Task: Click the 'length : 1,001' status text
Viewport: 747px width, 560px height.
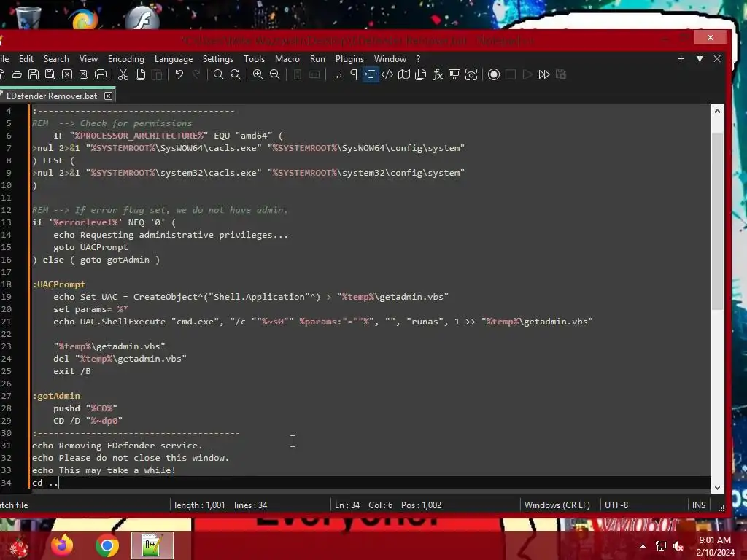Action: click(x=200, y=505)
